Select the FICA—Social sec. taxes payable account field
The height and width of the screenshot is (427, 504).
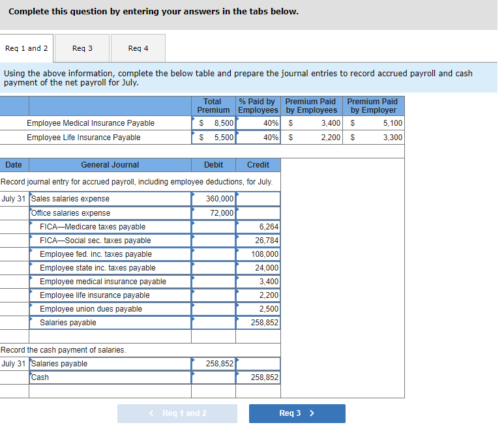point(110,241)
